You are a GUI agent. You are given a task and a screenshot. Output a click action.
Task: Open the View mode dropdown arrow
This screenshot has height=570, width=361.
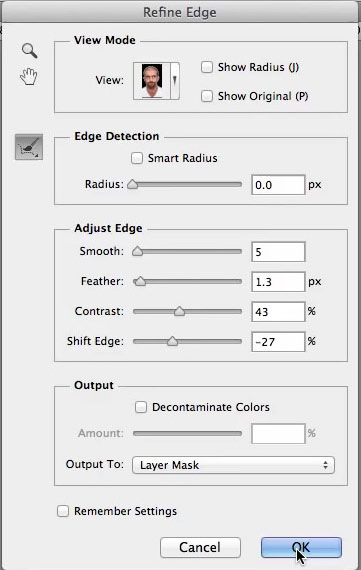pos(175,81)
